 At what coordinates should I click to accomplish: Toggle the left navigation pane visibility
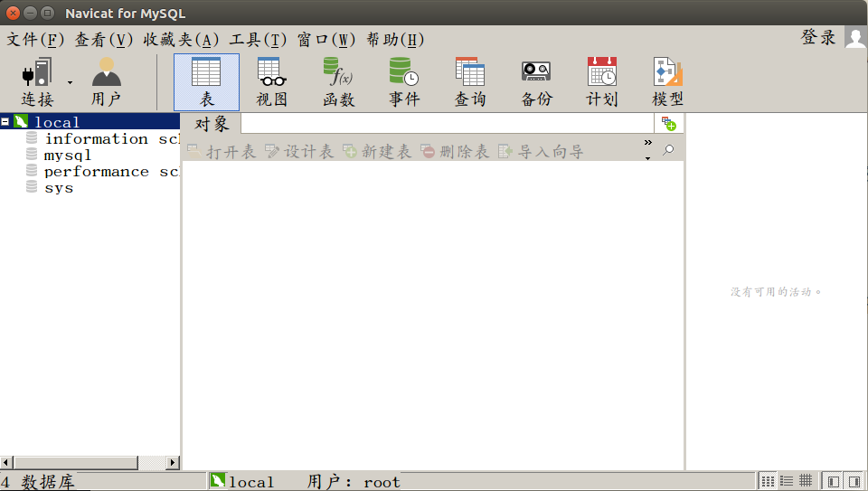pyautogui.click(x=834, y=481)
